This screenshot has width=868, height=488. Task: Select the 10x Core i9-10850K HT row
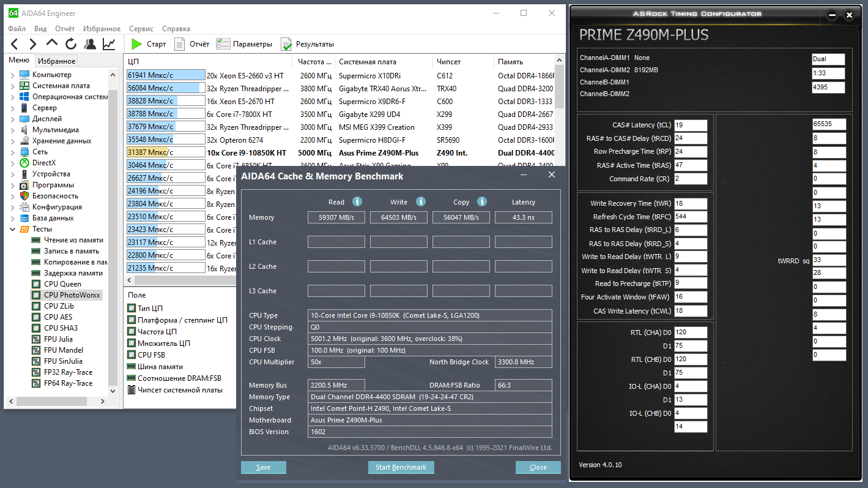[x=340, y=152]
